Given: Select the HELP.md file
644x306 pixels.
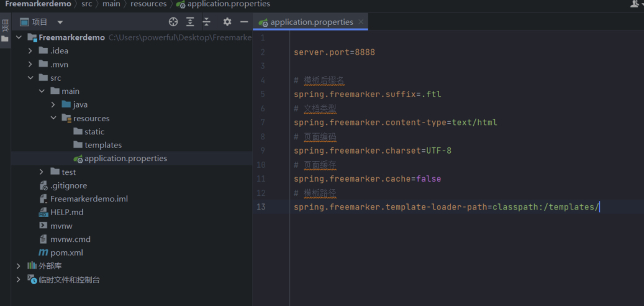Looking at the screenshot, I should coord(67,212).
